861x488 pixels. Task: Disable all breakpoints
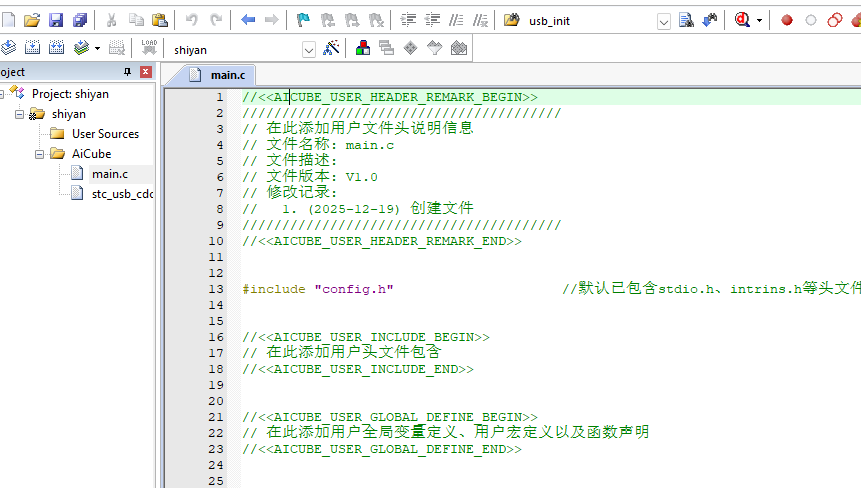click(x=835, y=20)
